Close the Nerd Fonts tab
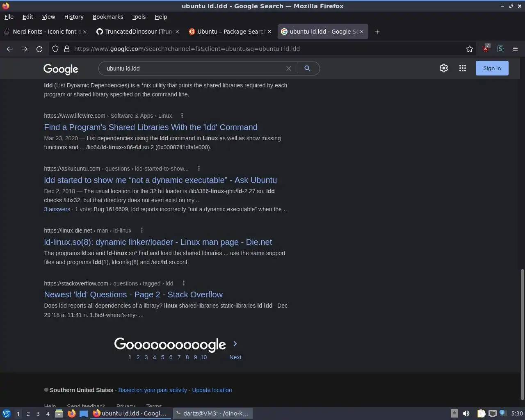The width and height of the screenshot is (525, 420). (x=85, y=32)
